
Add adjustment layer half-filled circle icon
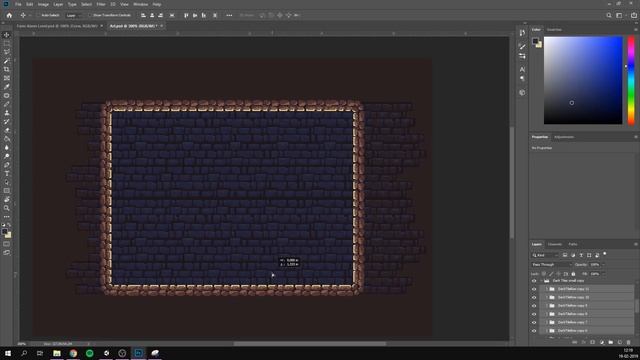point(602,342)
